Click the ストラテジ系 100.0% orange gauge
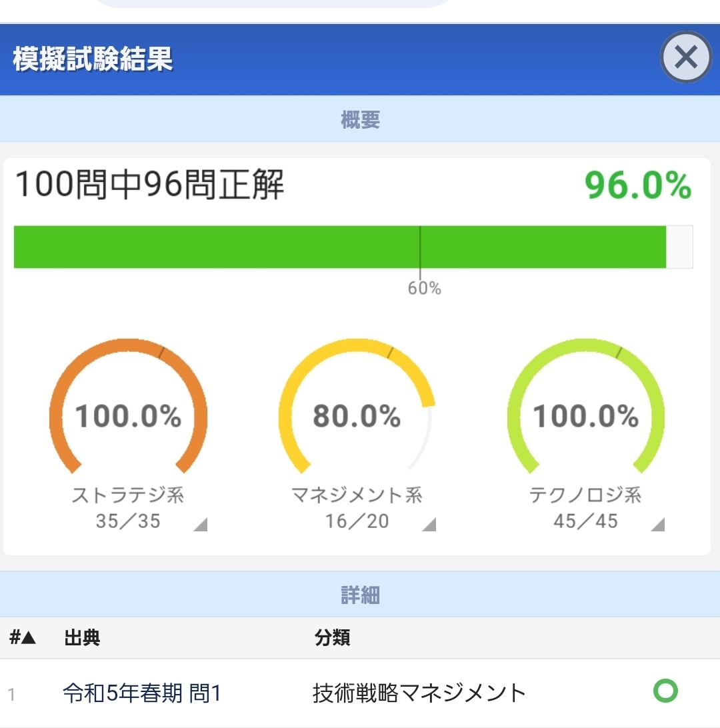720x728 pixels. coord(128,407)
